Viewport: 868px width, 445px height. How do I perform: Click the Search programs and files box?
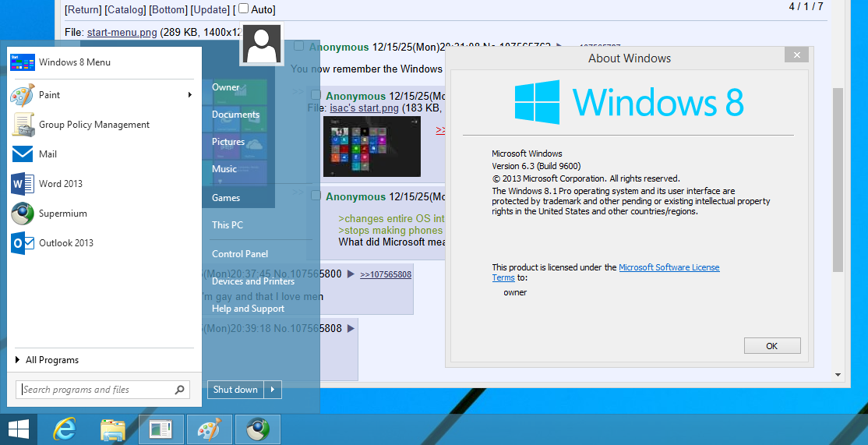(103, 390)
